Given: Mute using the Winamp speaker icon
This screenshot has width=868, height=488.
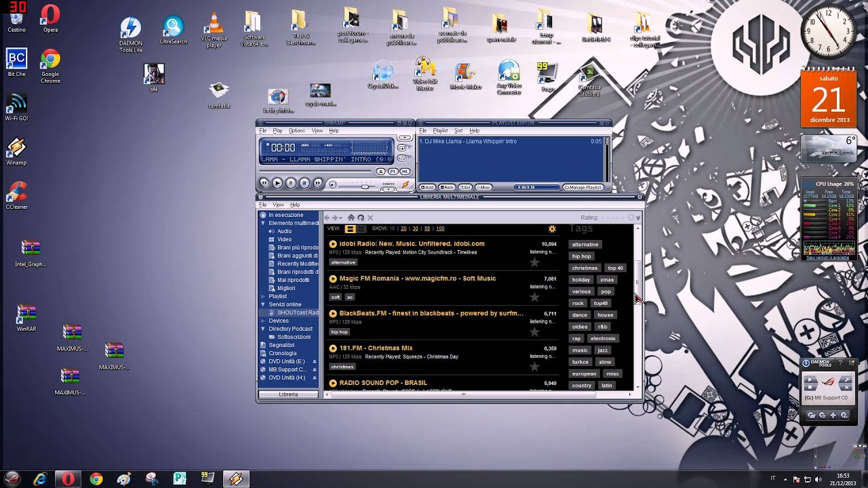Looking at the screenshot, I should click(332, 184).
